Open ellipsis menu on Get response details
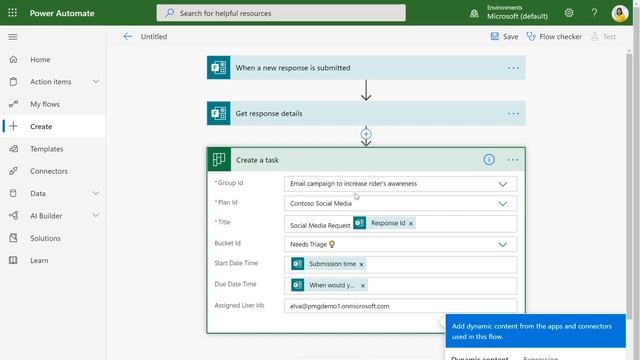The image size is (640, 360). pos(513,114)
